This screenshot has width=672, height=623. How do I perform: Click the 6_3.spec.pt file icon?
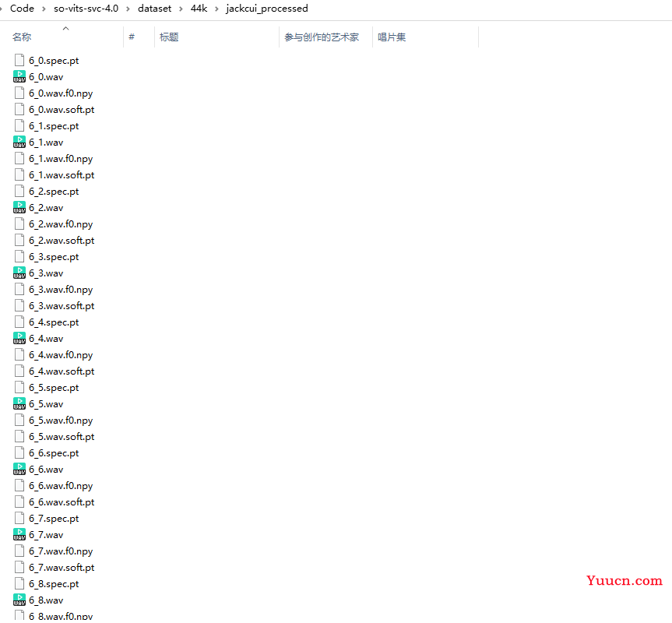coord(19,257)
